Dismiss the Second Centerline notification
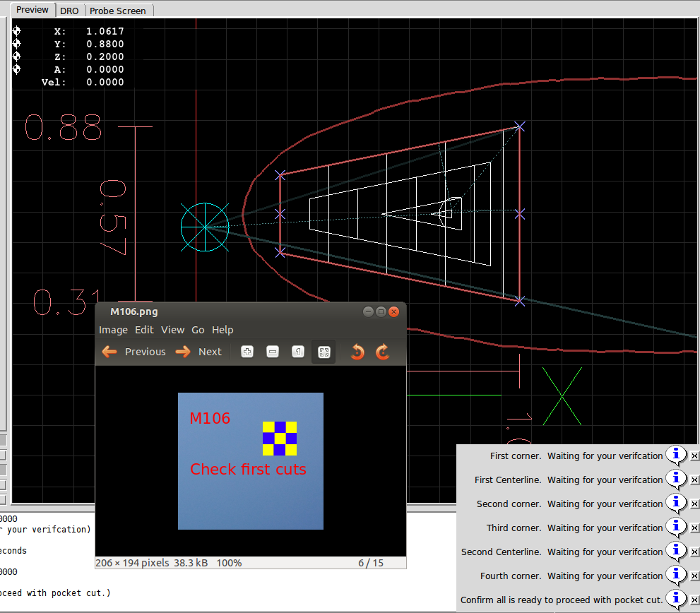 coord(694,552)
